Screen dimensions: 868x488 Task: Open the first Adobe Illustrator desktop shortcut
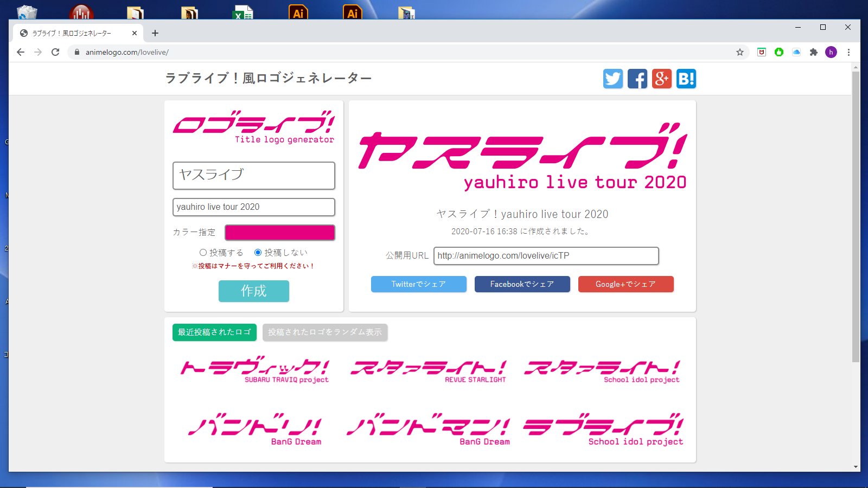click(x=298, y=12)
